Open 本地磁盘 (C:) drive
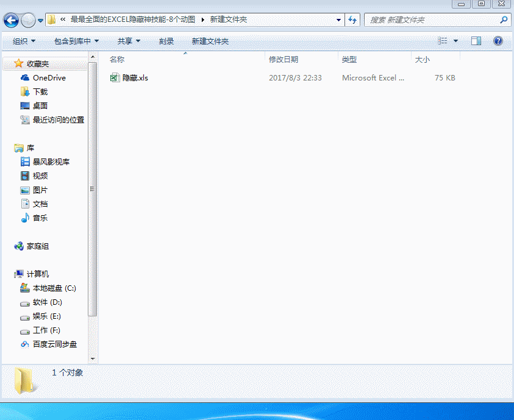The image size is (514, 420). point(54,288)
